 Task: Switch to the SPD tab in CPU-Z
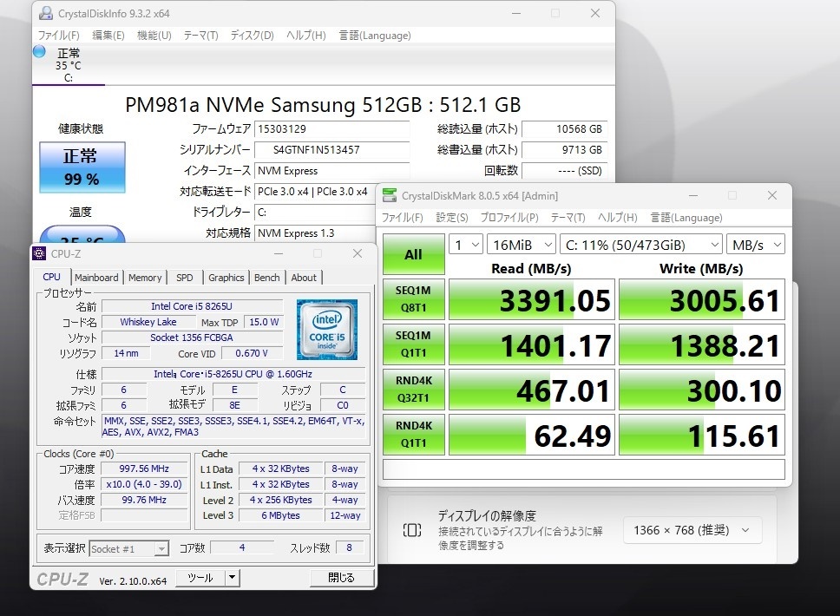coord(184,278)
